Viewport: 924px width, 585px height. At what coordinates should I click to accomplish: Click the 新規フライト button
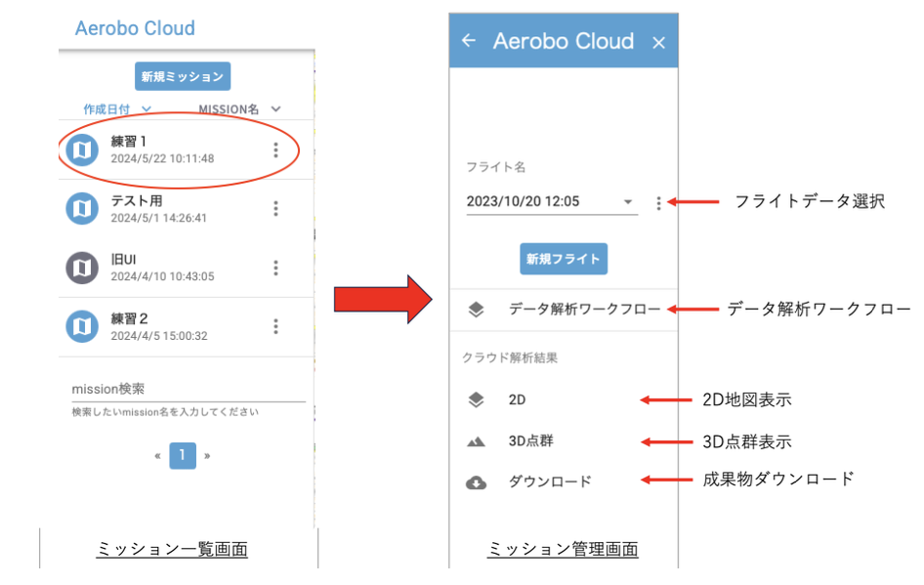pos(564,259)
